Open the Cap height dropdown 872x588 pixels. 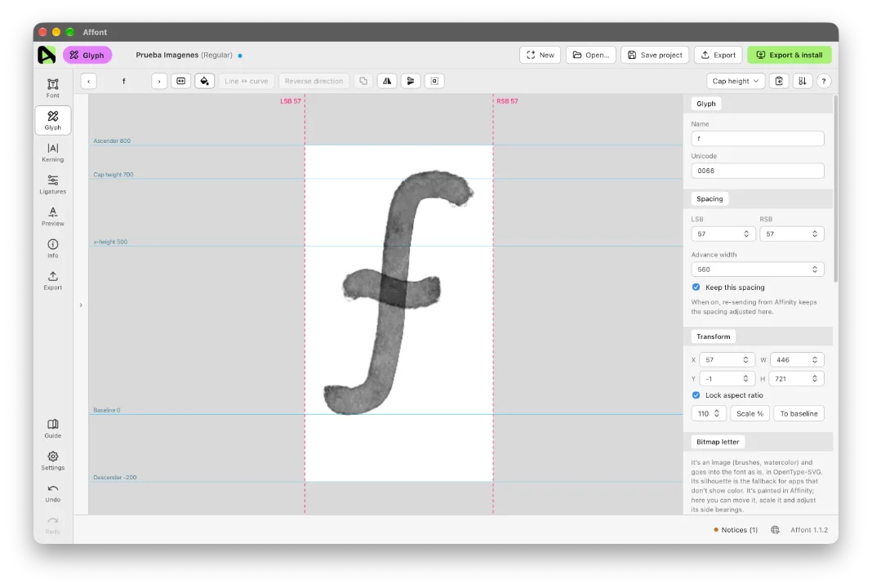(736, 81)
